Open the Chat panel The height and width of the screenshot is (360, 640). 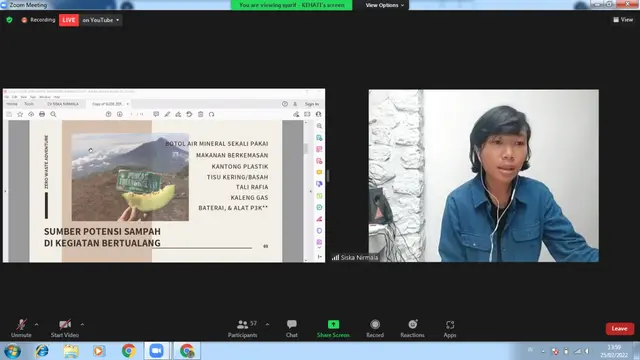click(x=291, y=328)
